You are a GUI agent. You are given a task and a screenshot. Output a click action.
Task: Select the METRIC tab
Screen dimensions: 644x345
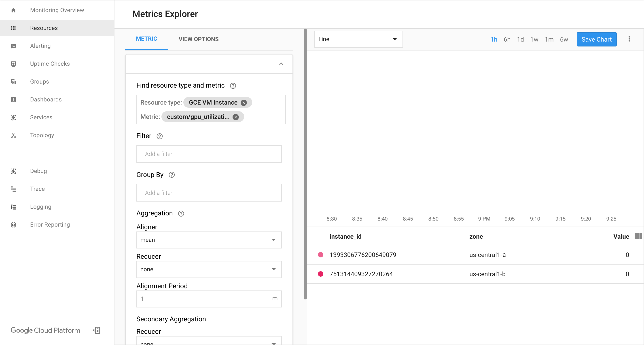click(x=146, y=39)
